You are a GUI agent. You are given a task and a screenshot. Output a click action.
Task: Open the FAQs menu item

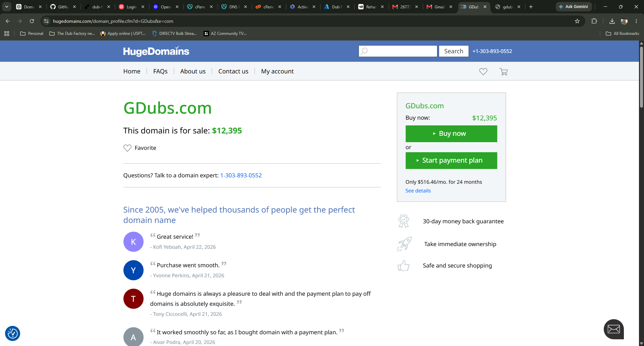(160, 71)
